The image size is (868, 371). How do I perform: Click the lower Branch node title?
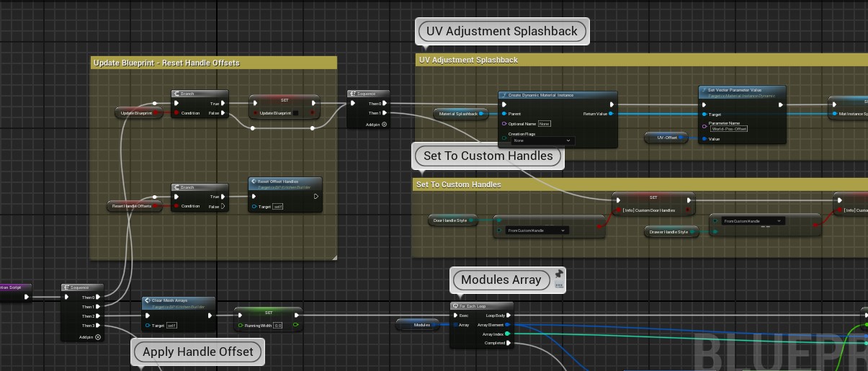(x=187, y=187)
